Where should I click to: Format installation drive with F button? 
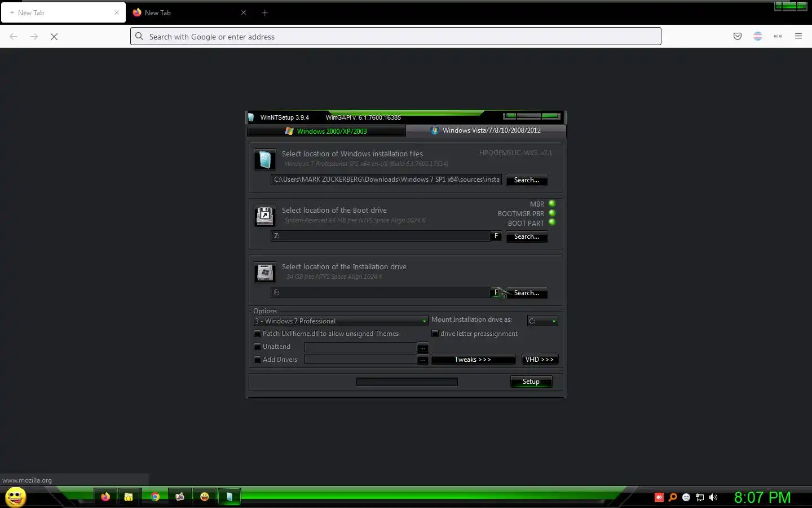coord(496,292)
